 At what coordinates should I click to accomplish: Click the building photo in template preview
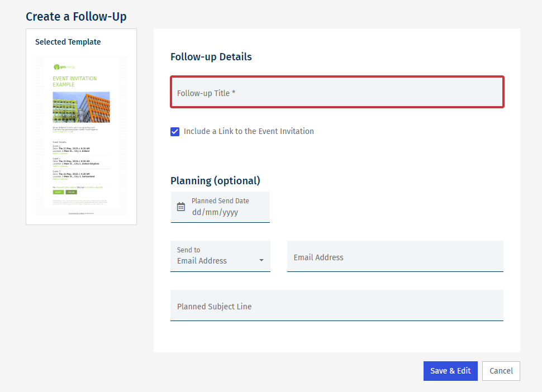(81, 107)
